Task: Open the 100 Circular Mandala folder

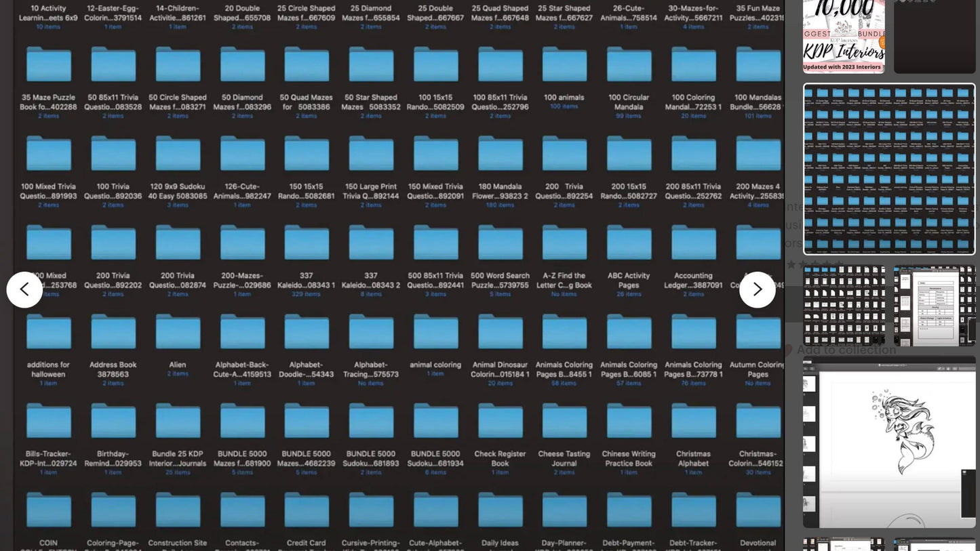Action: (x=629, y=64)
